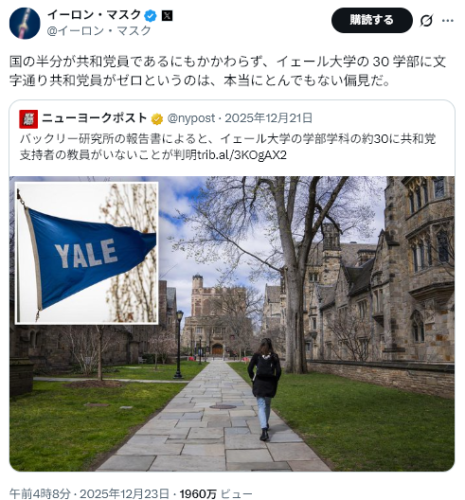Screen dimensions: 465x500
Task: Open the quoted post date 2025年12月21日
Action: [269, 118]
